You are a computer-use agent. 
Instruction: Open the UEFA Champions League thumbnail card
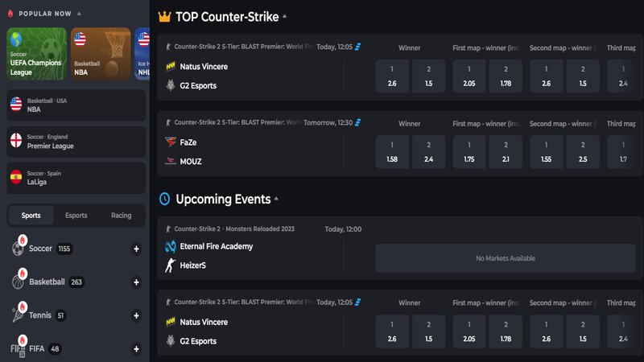pyautogui.click(x=37, y=54)
